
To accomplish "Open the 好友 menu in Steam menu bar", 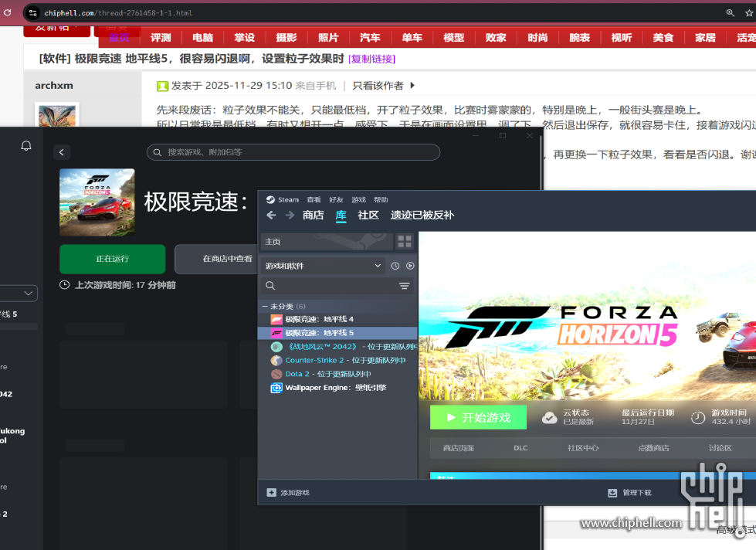I will coord(336,199).
